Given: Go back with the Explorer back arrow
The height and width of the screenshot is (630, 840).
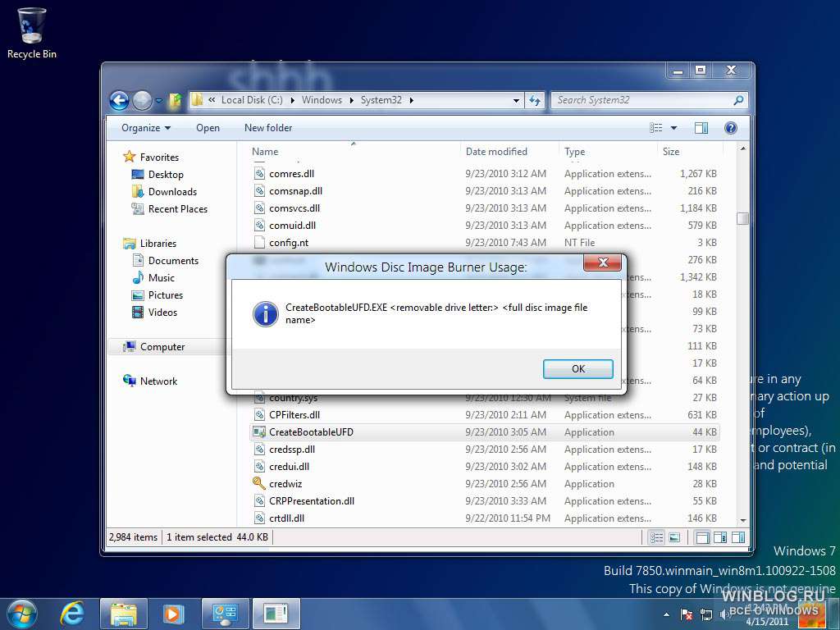Looking at the screenshot, I should (x=119, y=100).
